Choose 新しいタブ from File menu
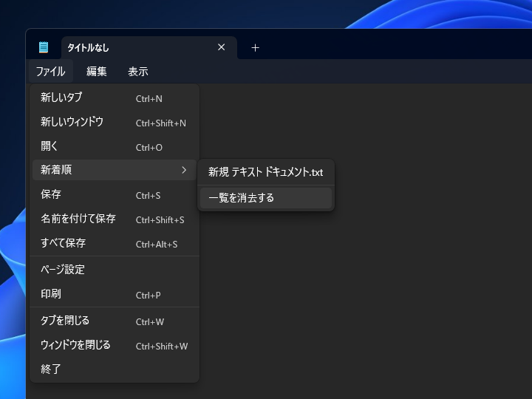 (115, 98)
